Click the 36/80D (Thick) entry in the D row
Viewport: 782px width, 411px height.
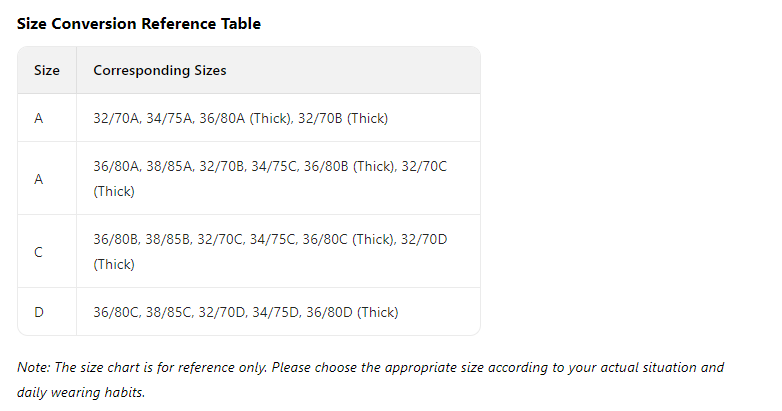point(352,312)
